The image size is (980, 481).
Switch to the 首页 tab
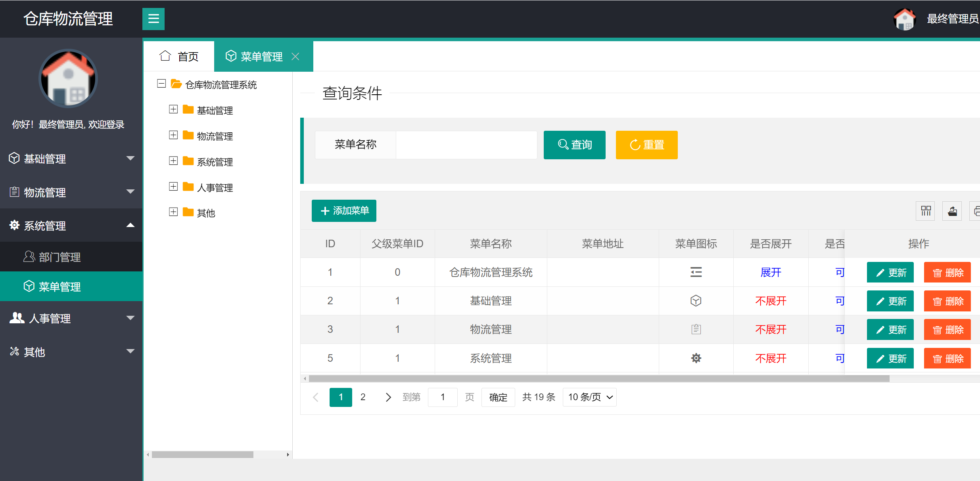179,56
